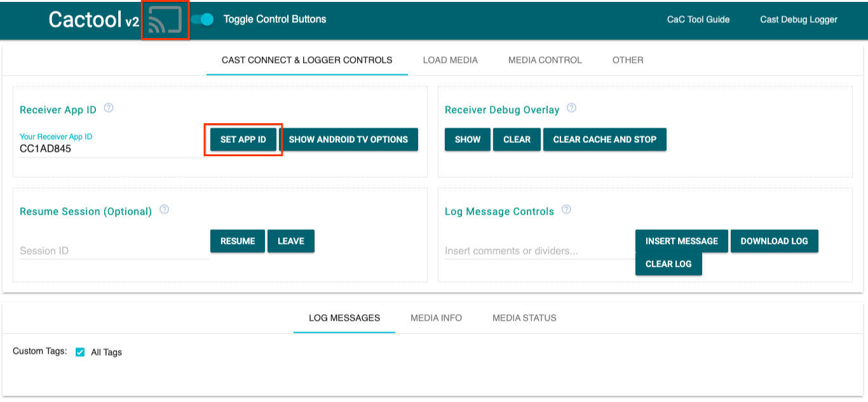Click Clear Cache and Stop
Screen dimensions: 868x402
[x=604, y=139]
